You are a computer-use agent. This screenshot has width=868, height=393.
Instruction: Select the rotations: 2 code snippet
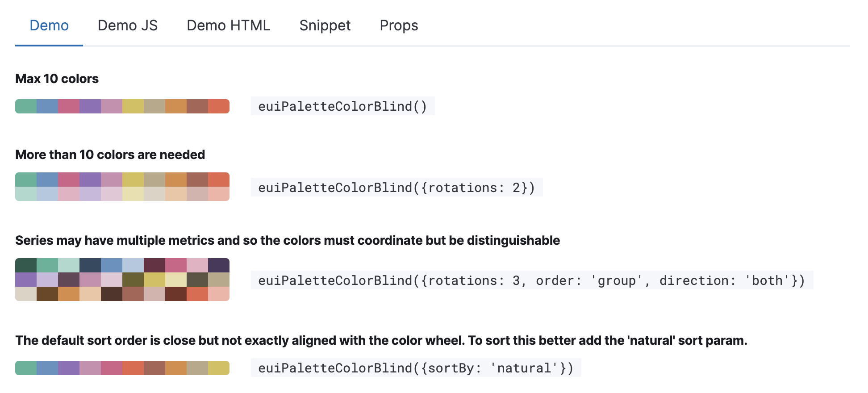coord(396,187)
